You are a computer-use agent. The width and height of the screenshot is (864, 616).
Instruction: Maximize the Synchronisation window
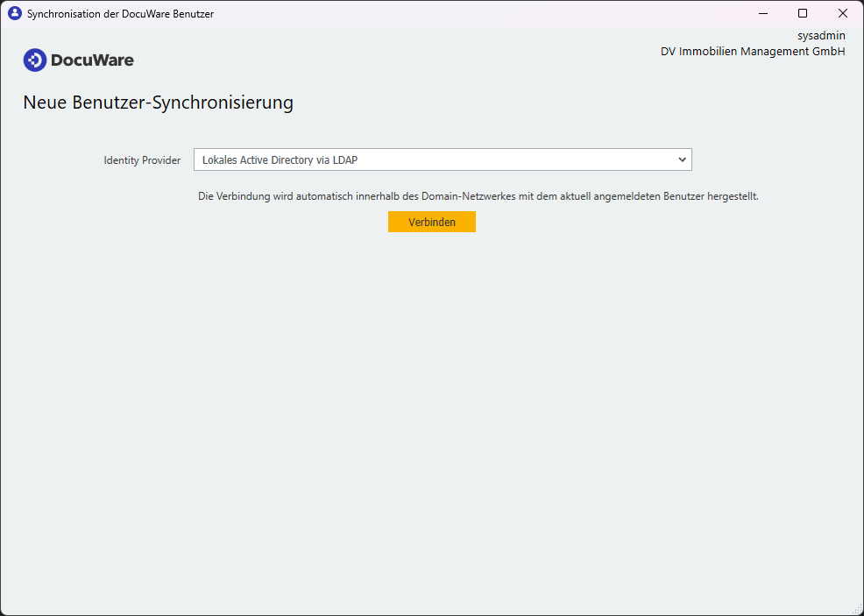[x=802, y=13]
